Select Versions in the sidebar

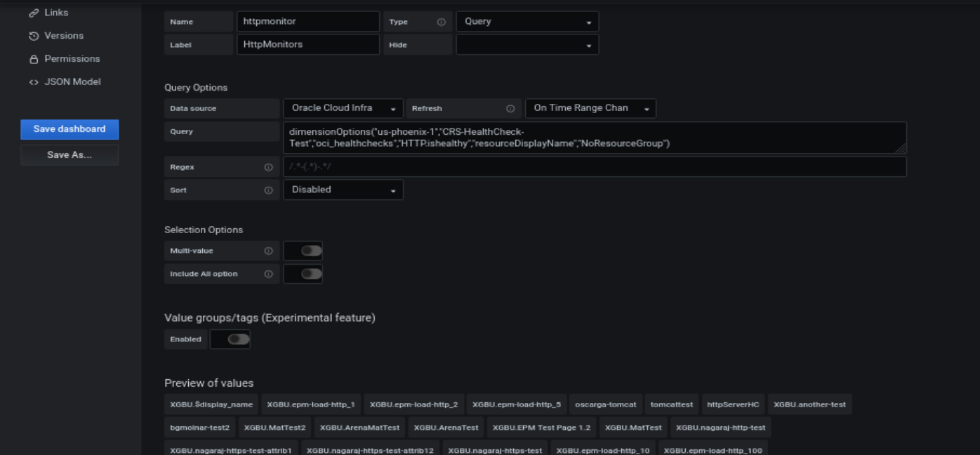(x=64, y=35)
